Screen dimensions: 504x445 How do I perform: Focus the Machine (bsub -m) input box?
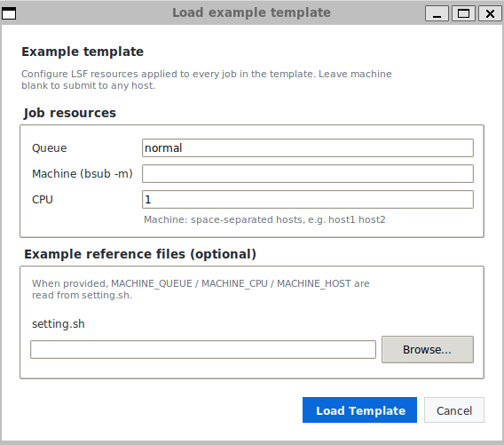click(308, 174)
